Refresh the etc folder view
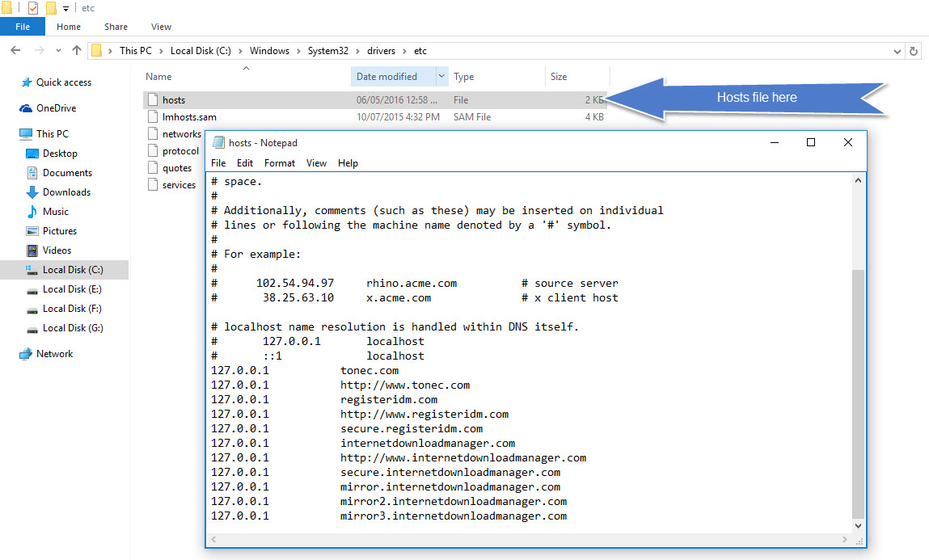 click(x=914, y=52)
